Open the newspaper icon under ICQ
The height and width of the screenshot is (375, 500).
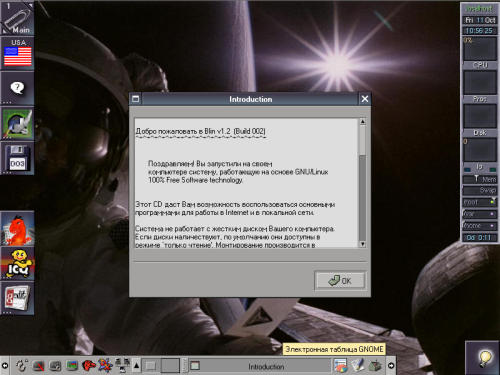click(x=17, y=298)
